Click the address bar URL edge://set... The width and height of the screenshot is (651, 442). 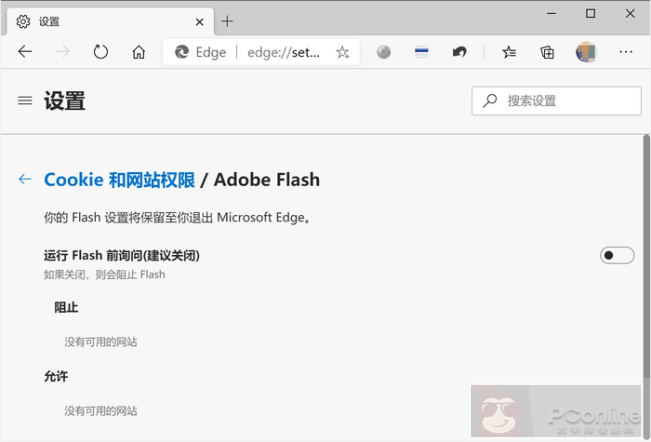(x=284, y=53)
